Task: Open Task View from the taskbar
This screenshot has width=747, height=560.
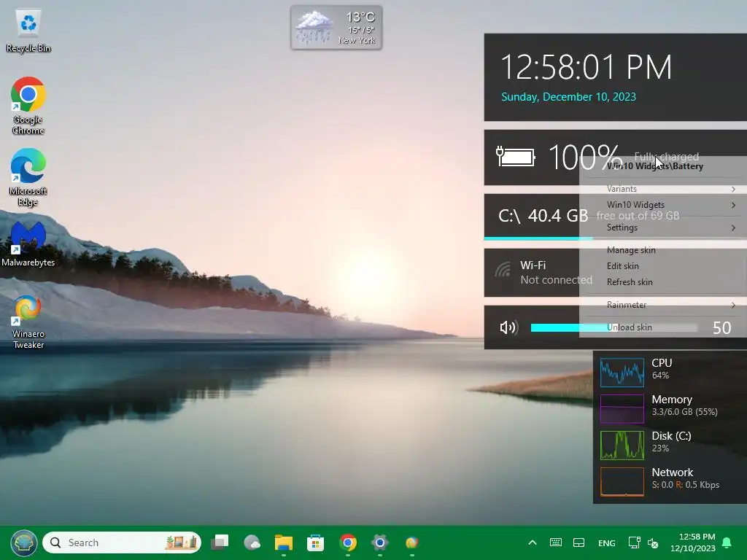Action: coord(220,542)
